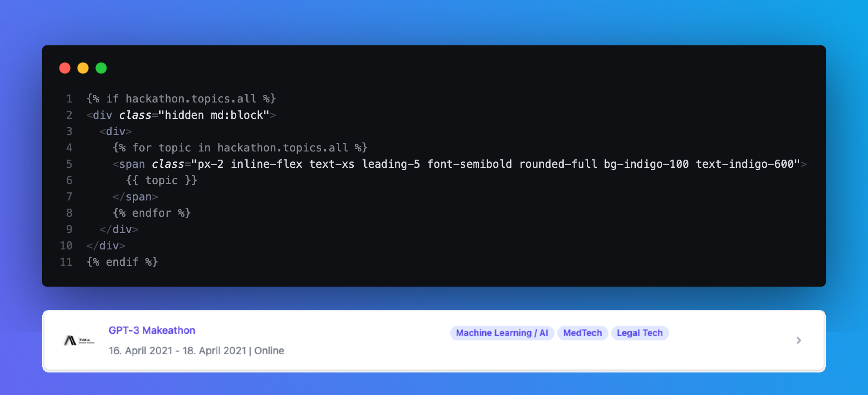This screenshot has width=868, height=395.
Task: Click the 'hidden md:block' class string
Action: (x=214, y=115)
